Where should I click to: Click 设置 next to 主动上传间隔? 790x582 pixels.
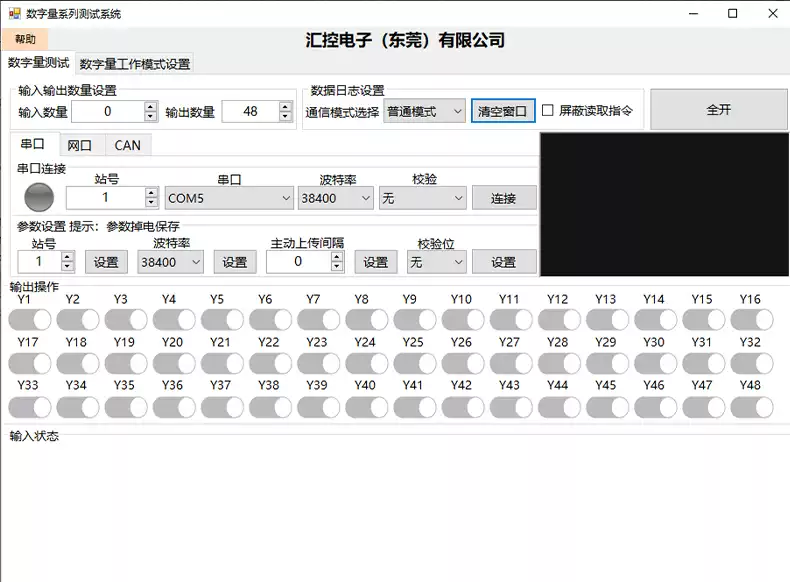coord(376,262)
